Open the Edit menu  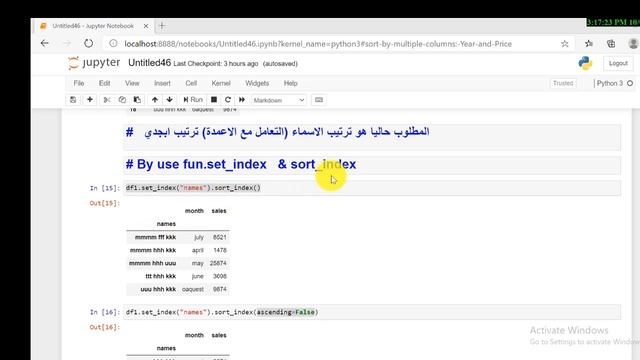104,83
